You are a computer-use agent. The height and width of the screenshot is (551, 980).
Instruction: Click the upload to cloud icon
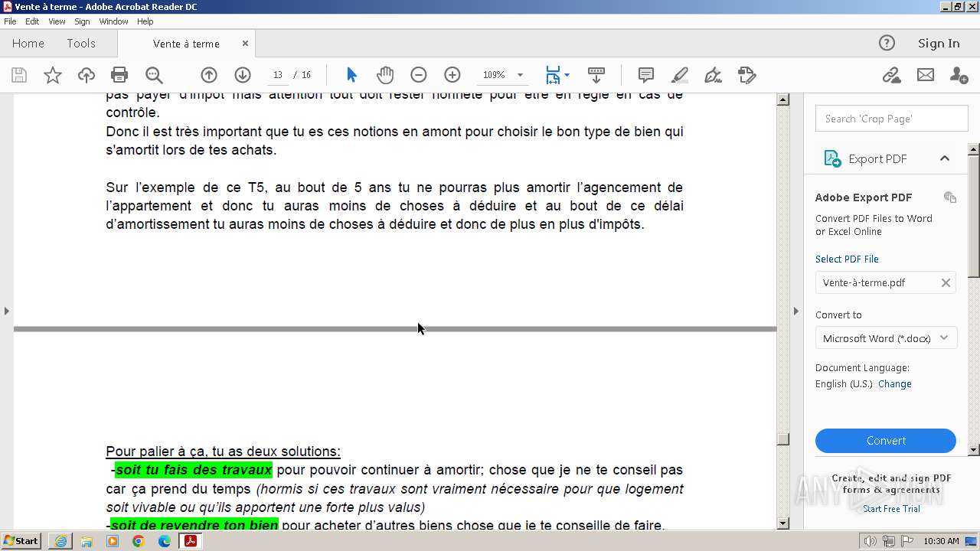[87, 75]
